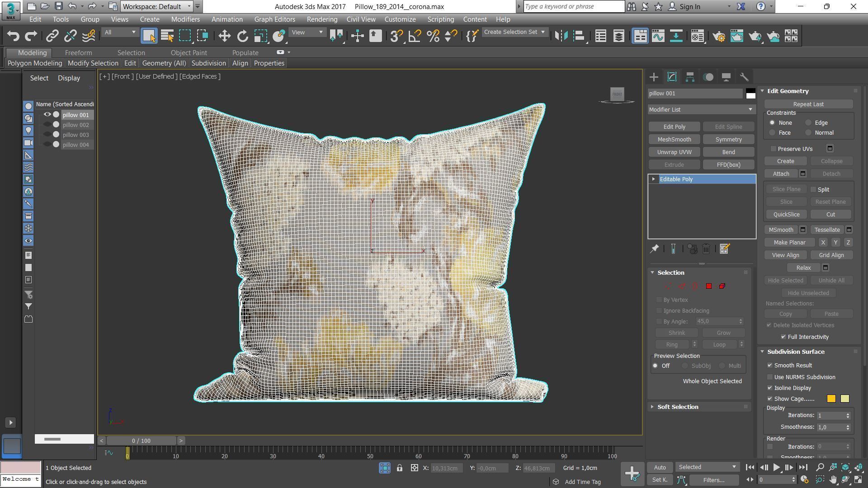Image resolution: width=868 pixels, height=488 pixels.
Task: Click the Unwrap UVW button
Action: [674, 152]
